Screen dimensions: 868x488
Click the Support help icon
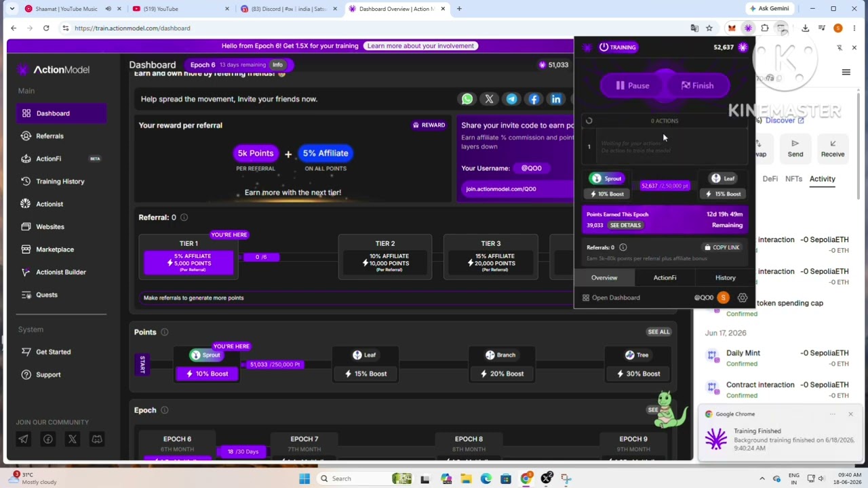pos(26,374)
